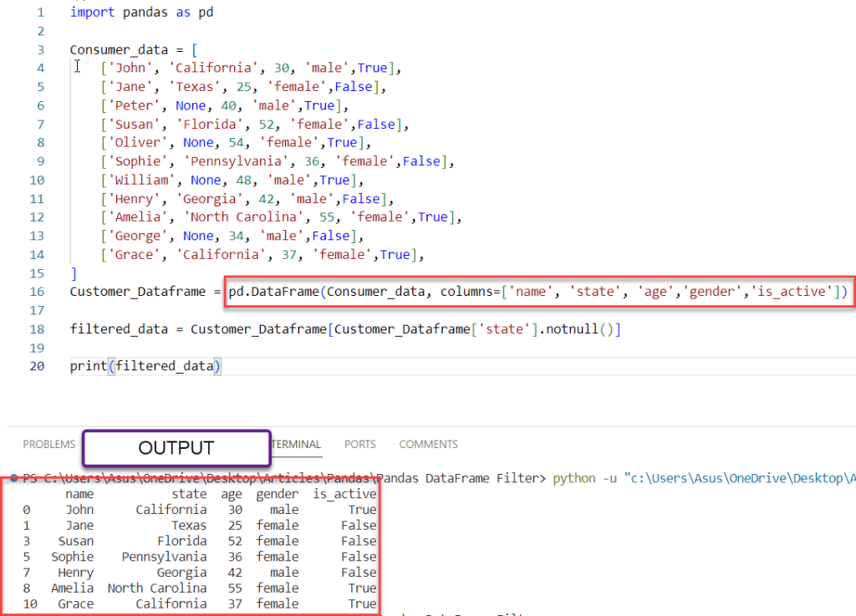This screenshot has height=616, width=856.
Task: Switch to the PORTS tab
Action: (359, 444)
